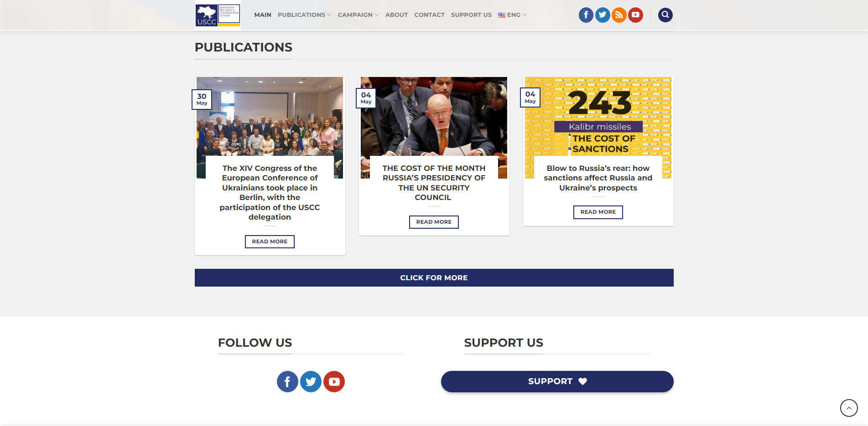
Task: Select Support Us in navigation bar
Action: coord(471,15)
